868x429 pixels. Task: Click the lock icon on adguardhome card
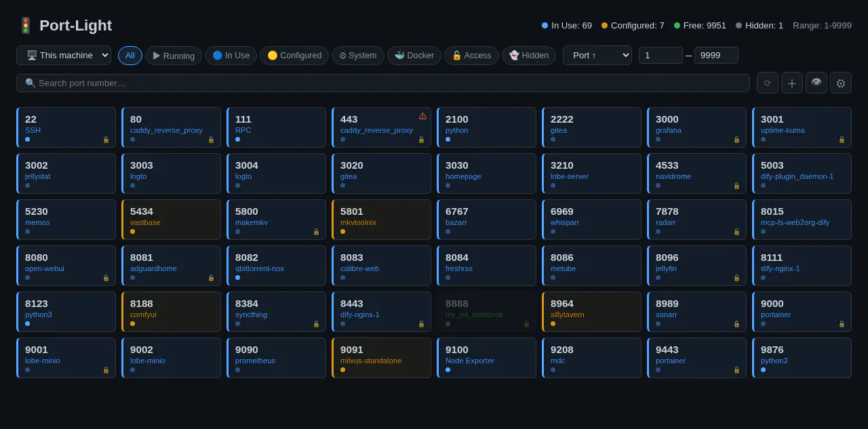click(x=211, y=278)
